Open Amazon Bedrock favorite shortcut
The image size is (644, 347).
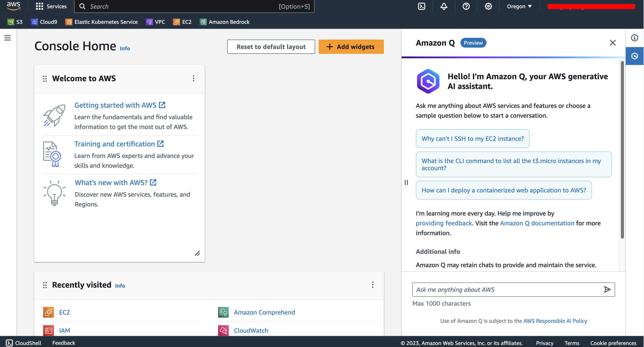tap(225, 22)
